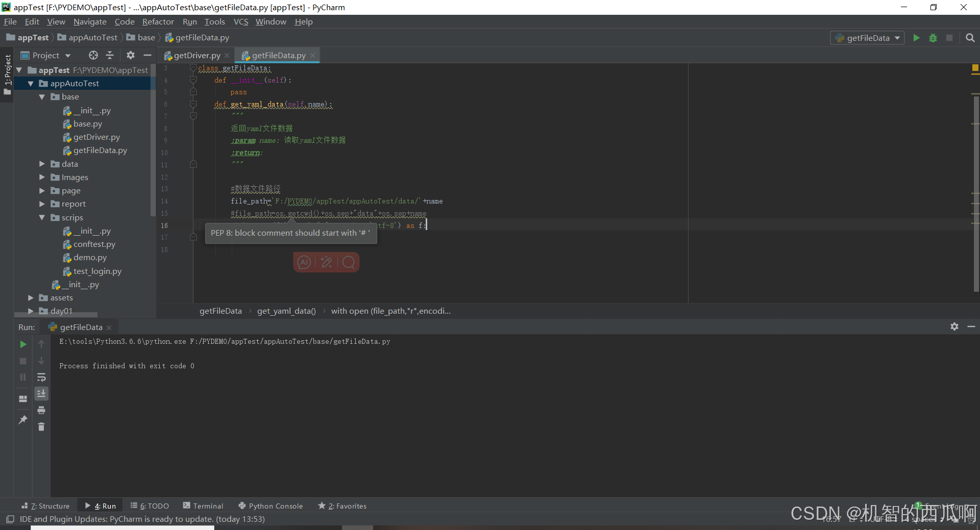Open conftest.py in the project tree

click(94, 244)
